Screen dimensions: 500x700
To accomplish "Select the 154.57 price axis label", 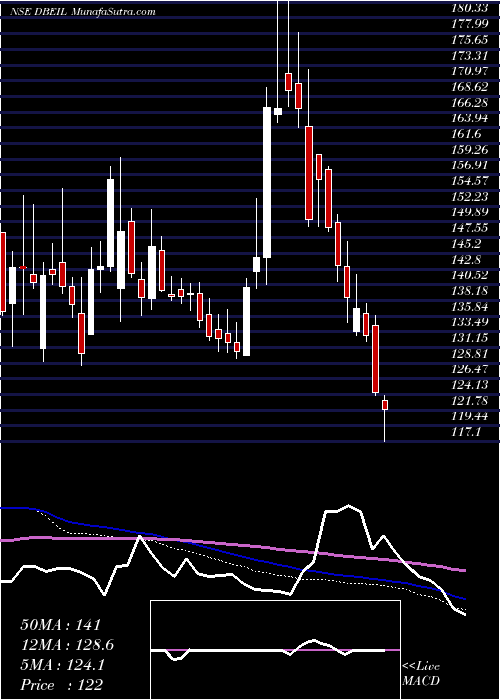I will point(471,181).
